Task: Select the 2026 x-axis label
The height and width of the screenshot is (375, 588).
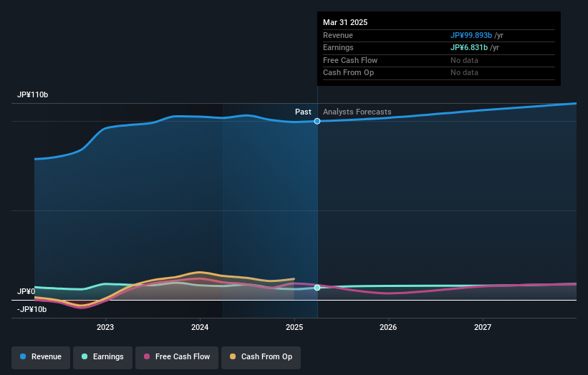Action: point(388,327)
